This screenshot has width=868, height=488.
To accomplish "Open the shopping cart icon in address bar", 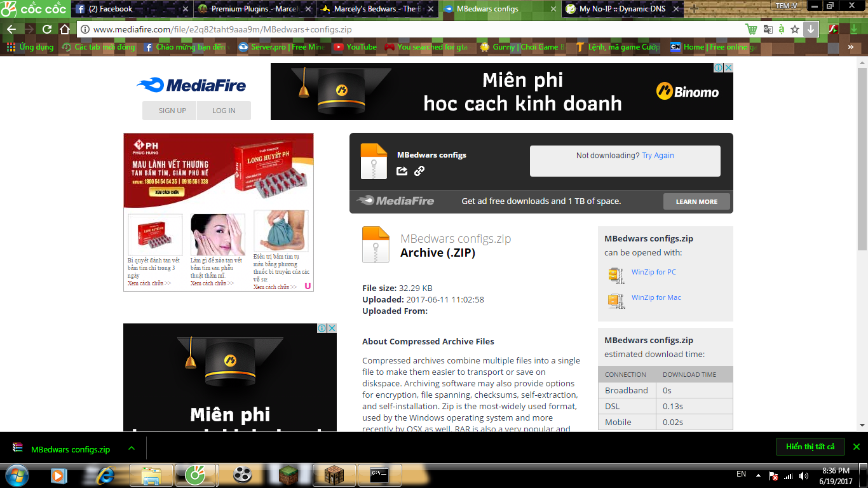I will pos(752,29).
